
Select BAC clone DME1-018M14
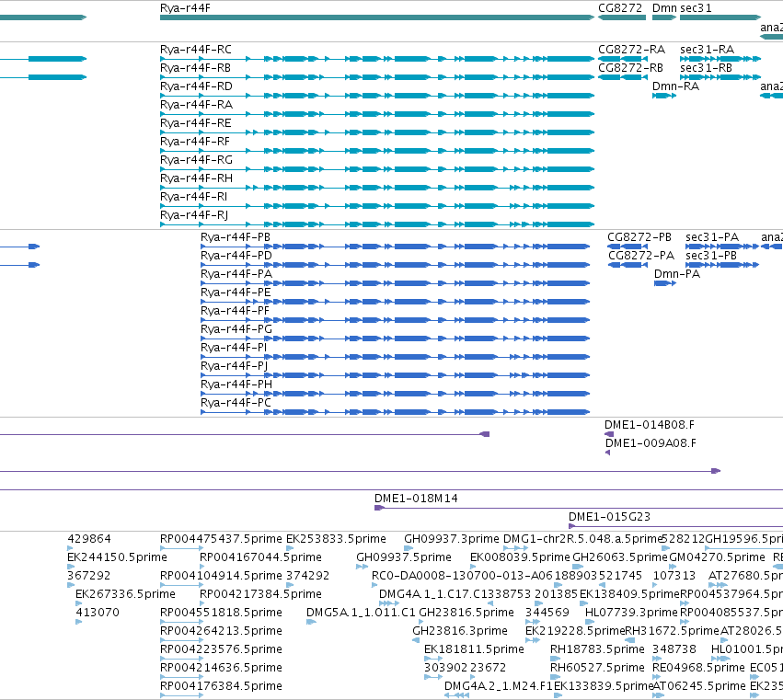[416, 499]
